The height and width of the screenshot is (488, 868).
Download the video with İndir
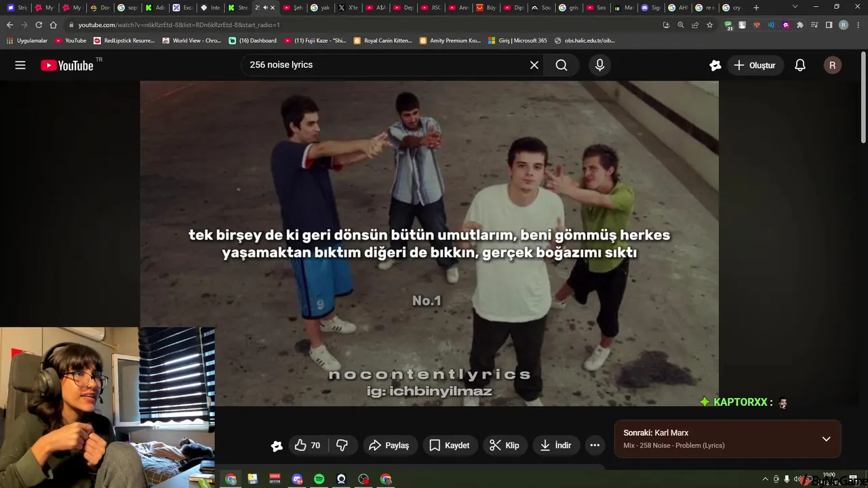pyautogui.click(x=555, y=445)
